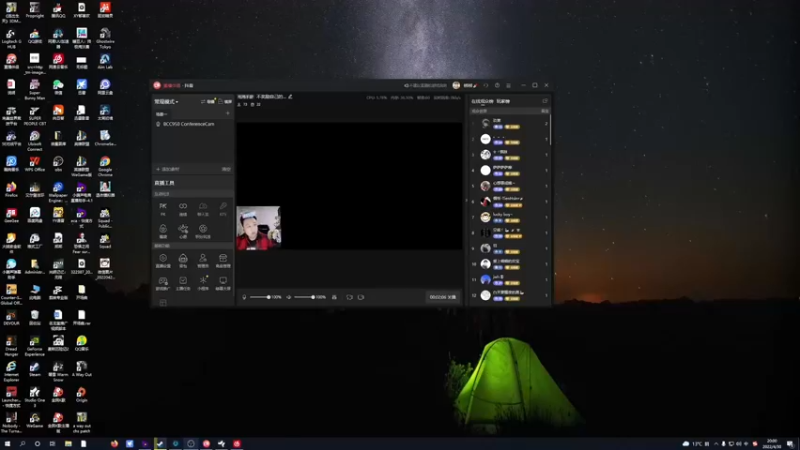Select the webcam preview thumbnail
The image size is (800, 450).
click(x=258, y=228)
